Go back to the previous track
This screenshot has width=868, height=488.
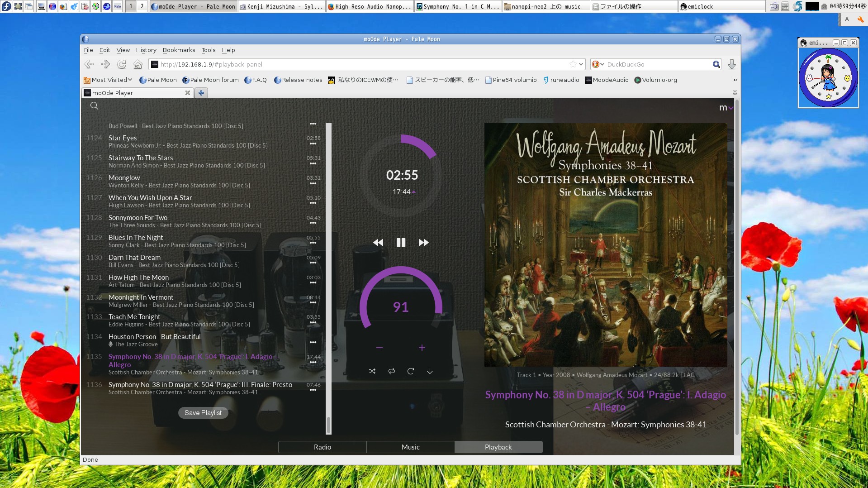click(378, 242)
